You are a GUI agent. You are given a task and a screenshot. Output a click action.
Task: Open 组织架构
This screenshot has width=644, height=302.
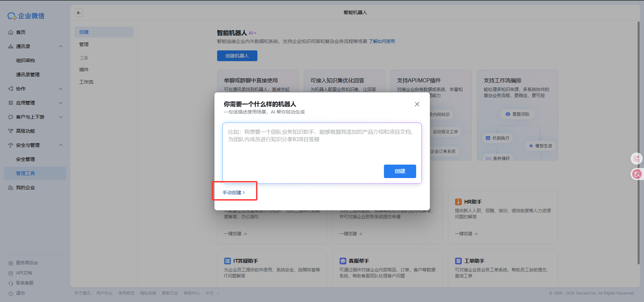pos(26,60)
